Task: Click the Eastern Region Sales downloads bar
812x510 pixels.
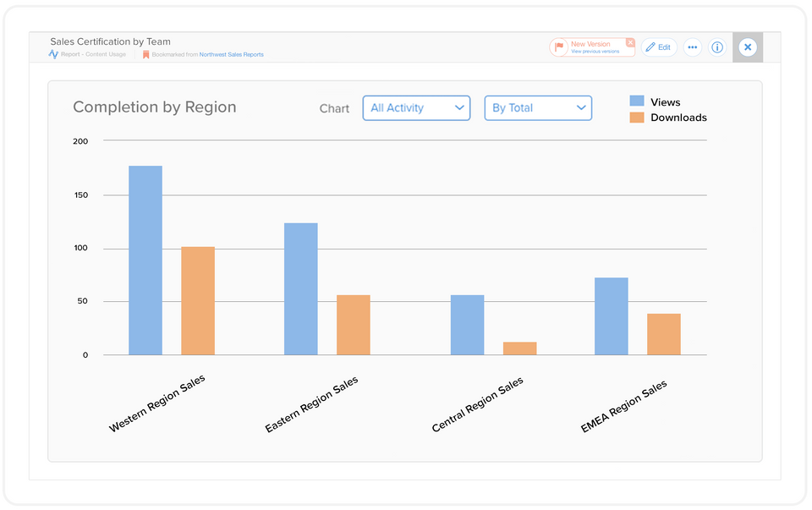Action: [353, 325]
